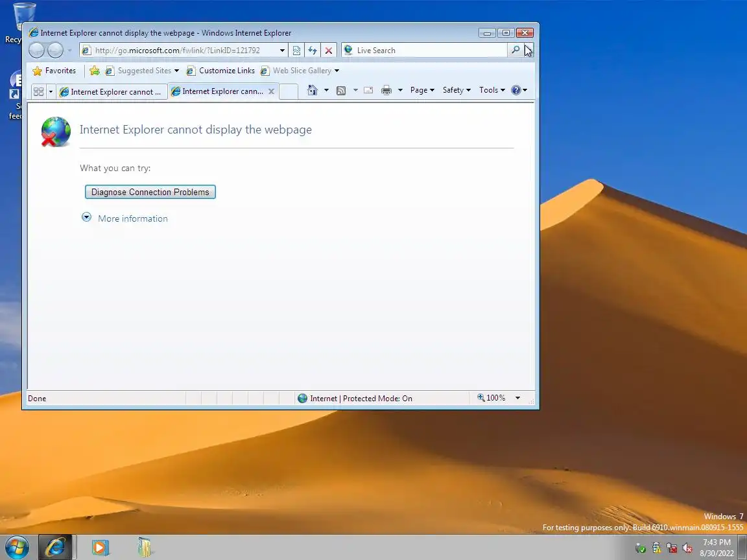Viewport: 747px width, 560px height.
Task: Click the Quick Tabs icon
Action: (x=39, y=91)
